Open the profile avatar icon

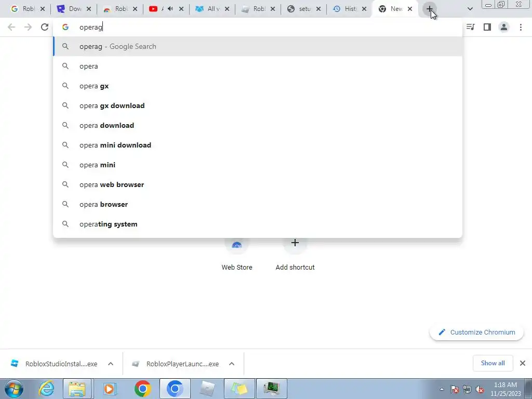[504, 27]
